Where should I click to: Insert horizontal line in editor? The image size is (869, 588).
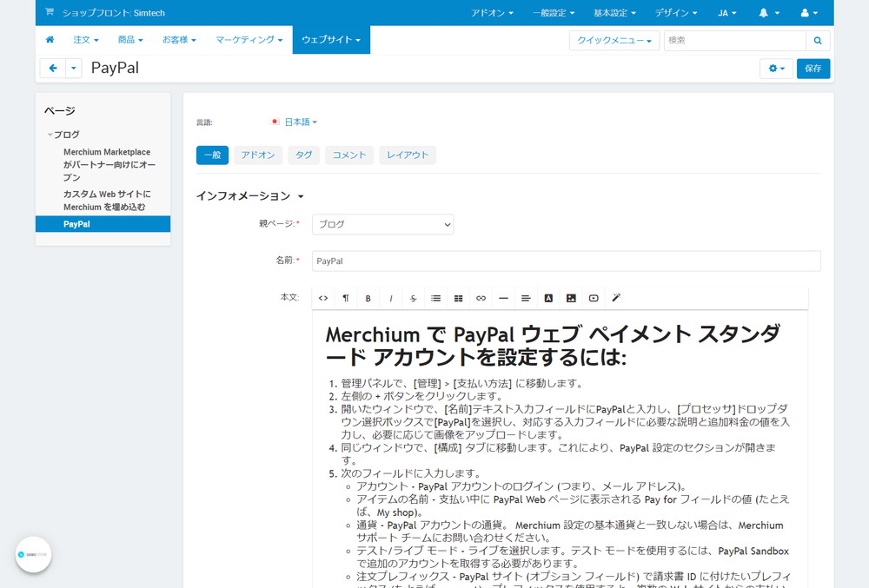click(503, 299)
